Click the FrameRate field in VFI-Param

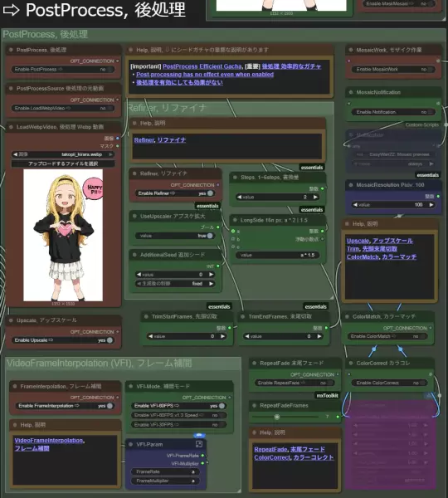[165, 471]
